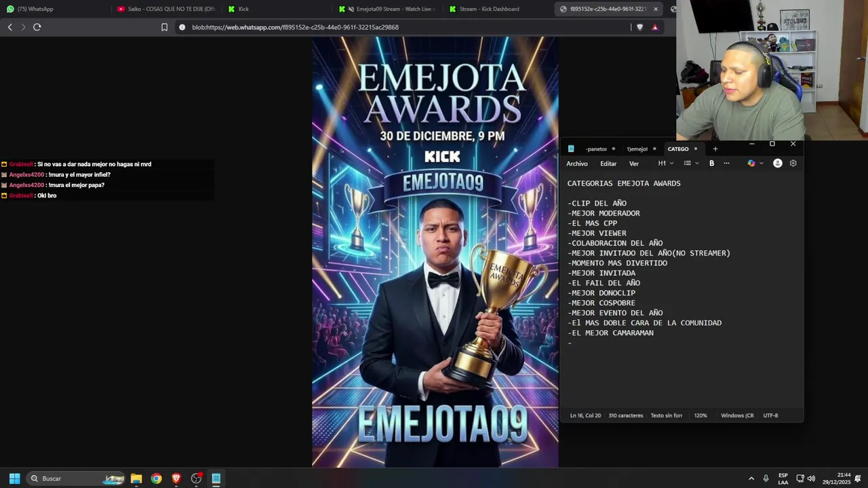Open Notepad Ver menu

point(634,163)
